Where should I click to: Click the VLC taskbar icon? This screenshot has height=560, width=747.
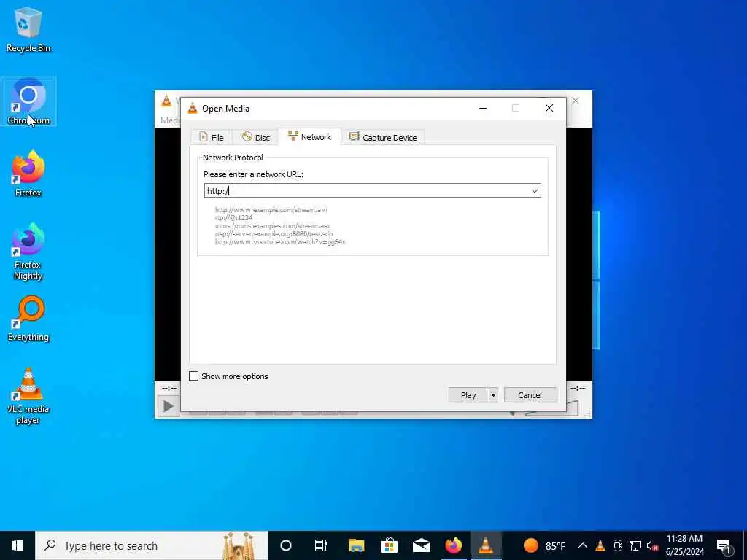486,545
